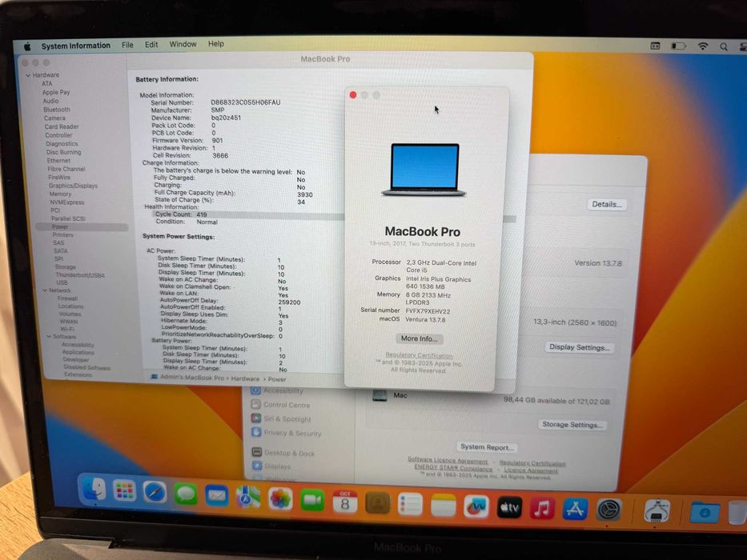Viewport: 747px width, 560px height.
Task: Click System Information chip icon in Dock
Action: [657, 512]
